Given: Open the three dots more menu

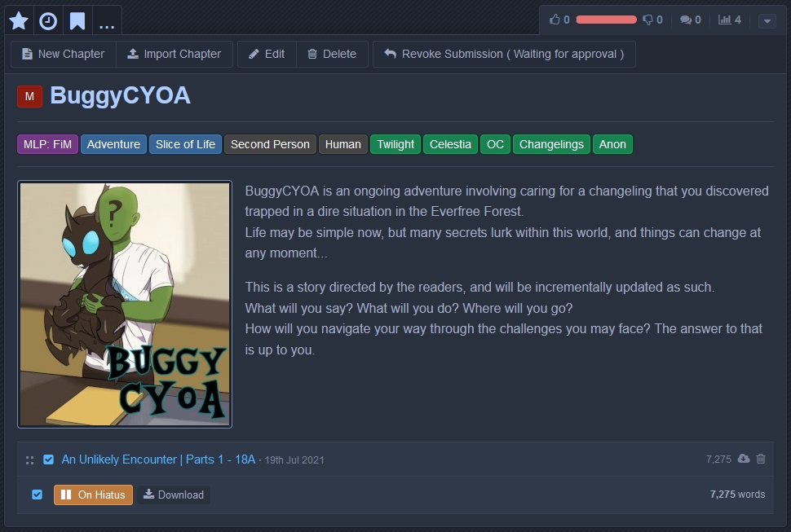Looking at the screenshot, I should click(107, 21).
